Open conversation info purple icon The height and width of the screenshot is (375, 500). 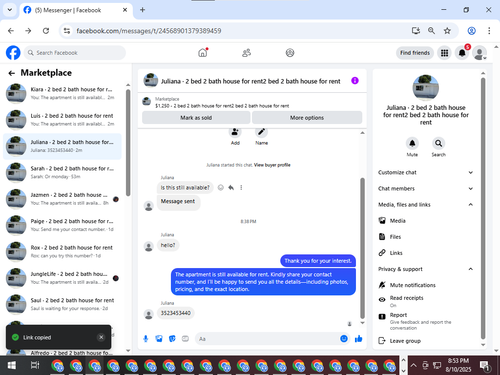[x=355, y=81]
